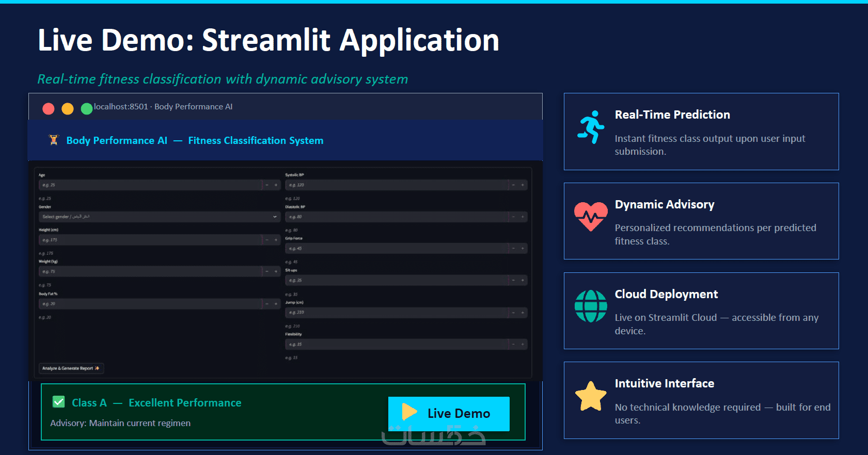Screen dimensions: 868x455
Task: Focus the Systolic BP input field
Action: tap(397, 185)
